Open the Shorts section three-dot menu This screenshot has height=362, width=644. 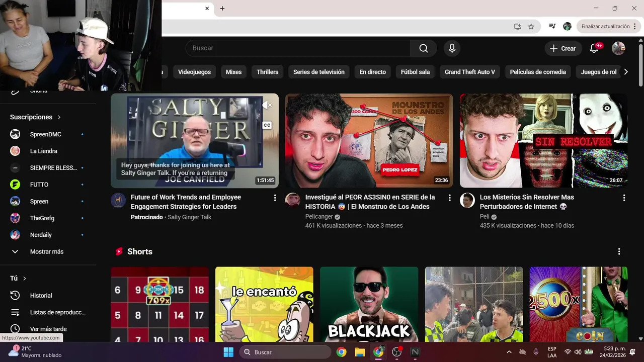click(x=619, y=251)
